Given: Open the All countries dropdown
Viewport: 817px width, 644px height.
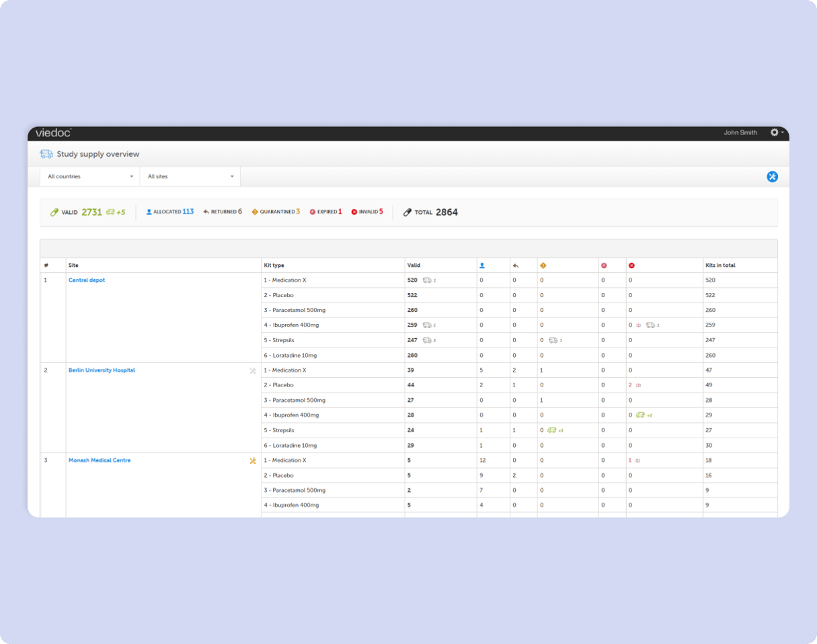Looking at the screenshot, I should click(x=90, y=177).
